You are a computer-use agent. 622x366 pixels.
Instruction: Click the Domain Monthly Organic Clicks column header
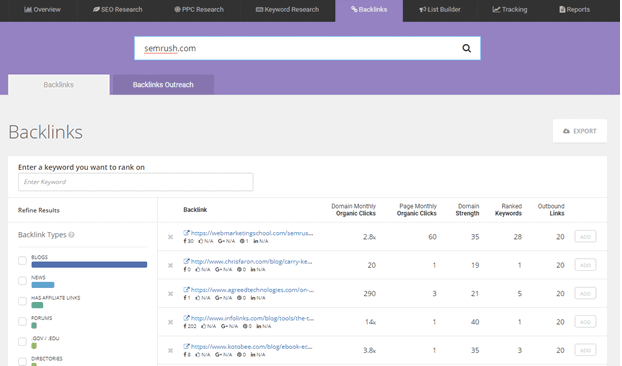click(x=353, y=210)
